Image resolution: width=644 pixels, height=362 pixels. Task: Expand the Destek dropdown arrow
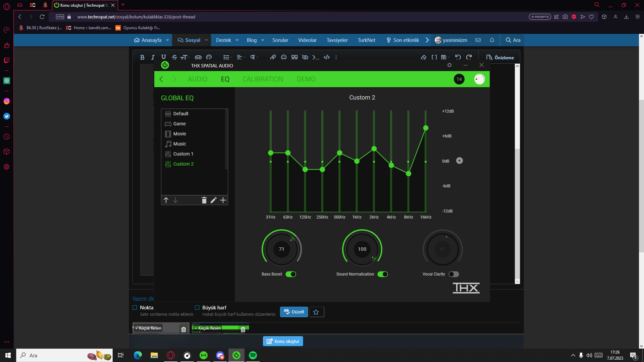pos(237,40)
